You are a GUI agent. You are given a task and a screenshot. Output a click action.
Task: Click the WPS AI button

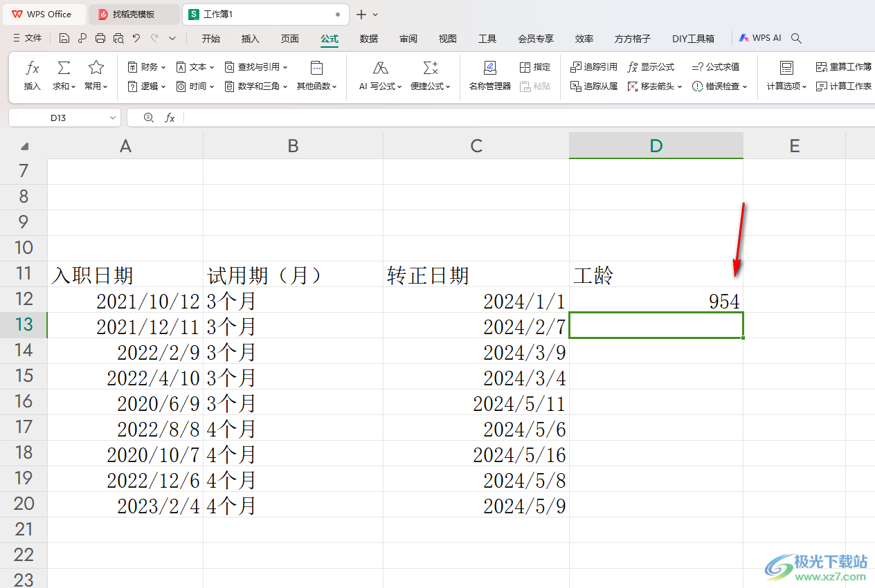(x=760, y=39)
